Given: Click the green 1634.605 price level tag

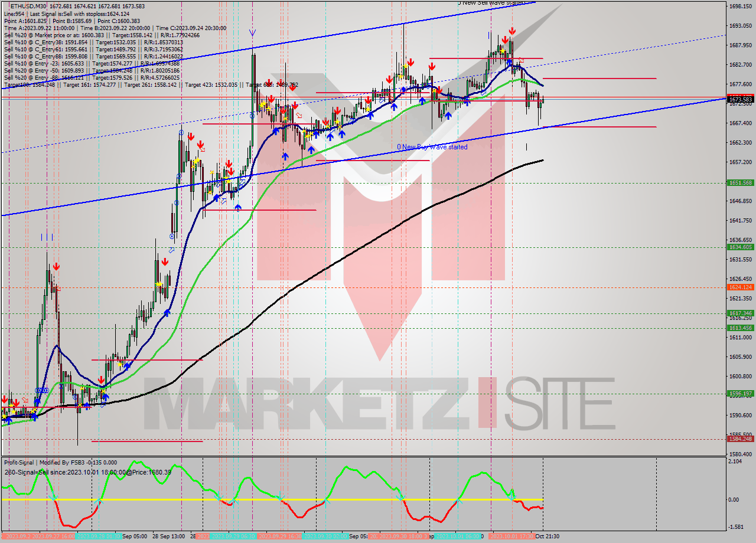Looking at the screenshot, I should point(740,247).
